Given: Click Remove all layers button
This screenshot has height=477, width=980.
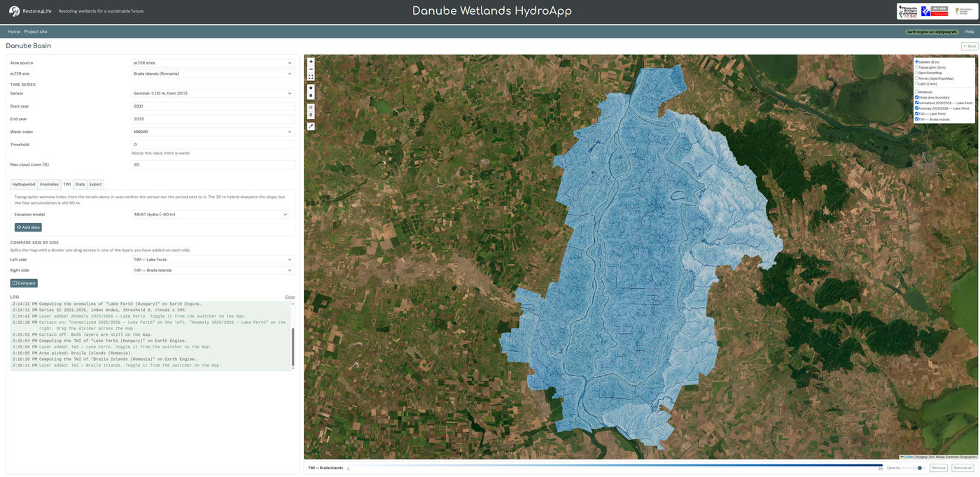Looking at the screenshot, I should tap(962, 468).
